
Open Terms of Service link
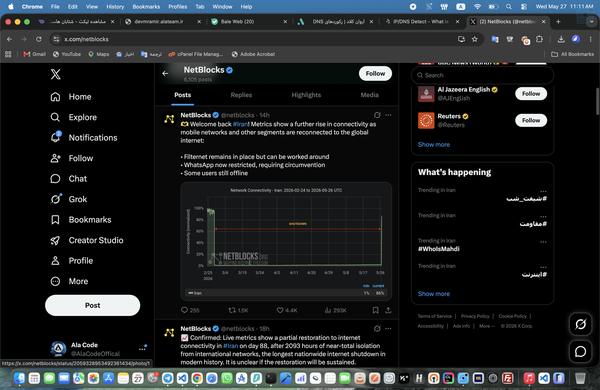[x=434, y=316]
